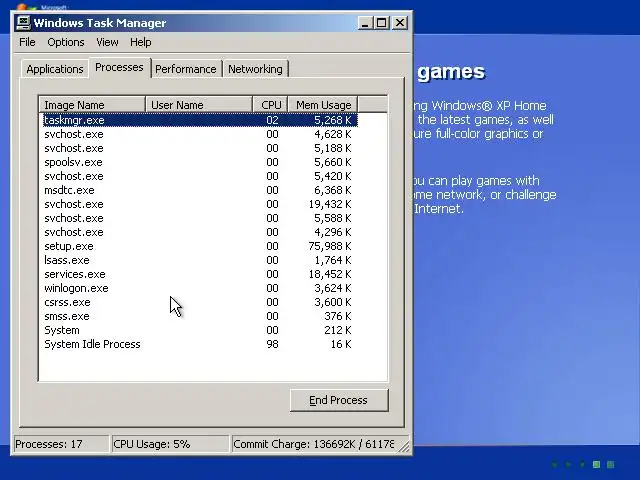
Task: Open the Options menu
Action: click(66, 42)
